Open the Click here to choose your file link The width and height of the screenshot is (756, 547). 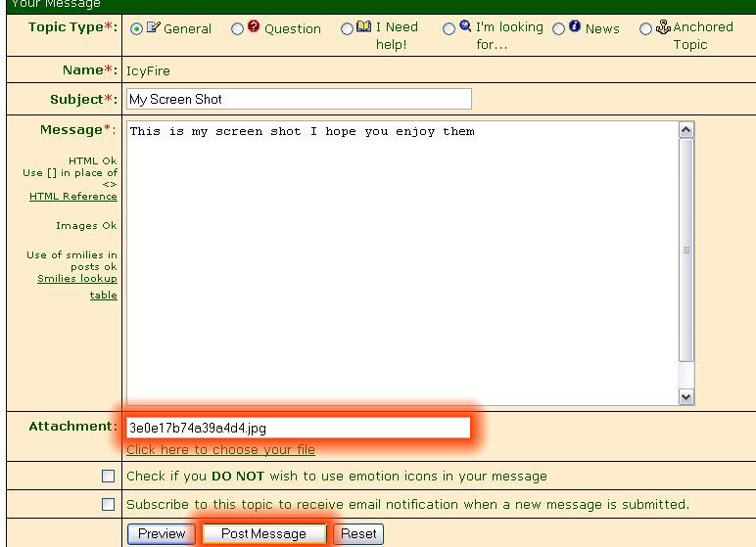coord(220,450)
